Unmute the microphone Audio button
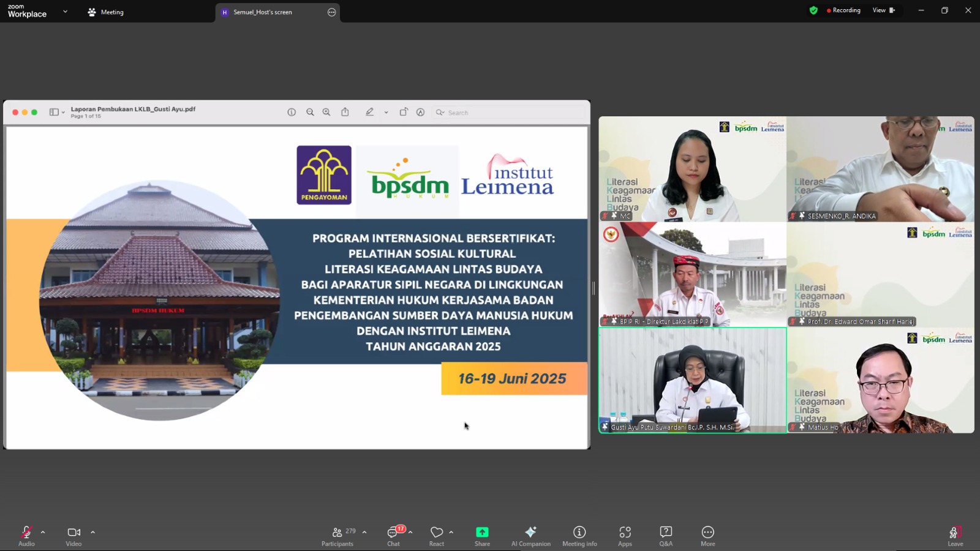980x551 pixels. 26,536
